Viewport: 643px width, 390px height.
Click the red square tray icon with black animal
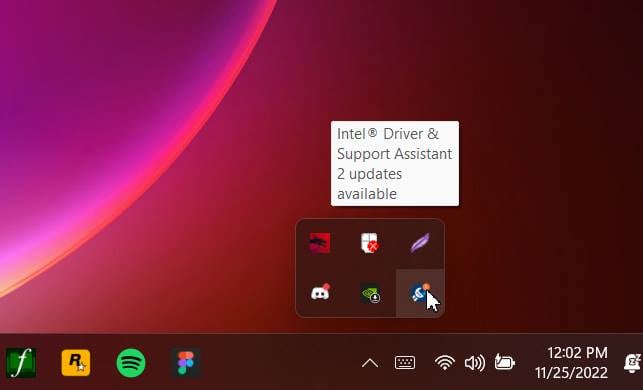(x=320, y=243)
